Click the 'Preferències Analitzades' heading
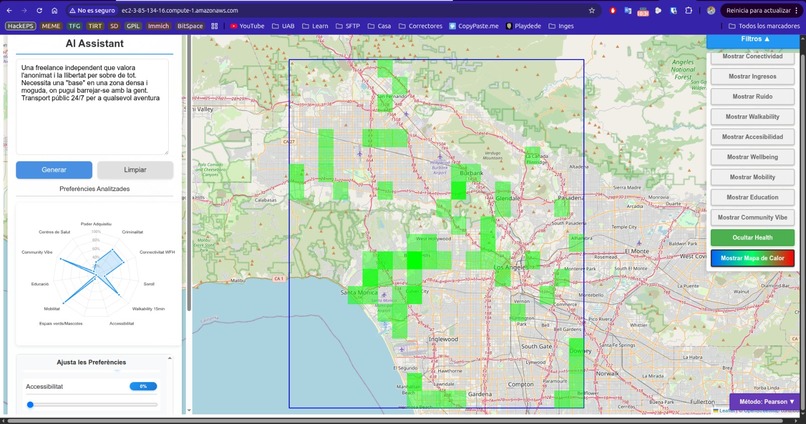Screen dimensions: 806x424 (x=95, y=189)
